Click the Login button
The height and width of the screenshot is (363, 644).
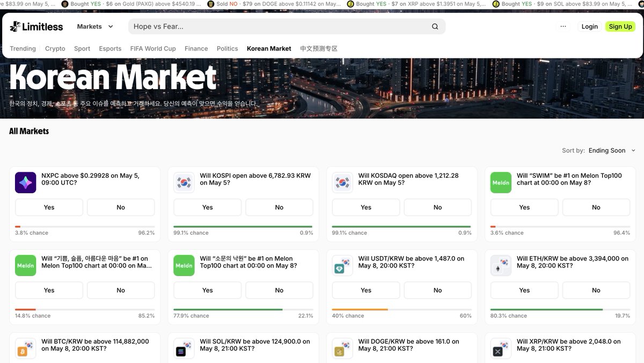590,26
